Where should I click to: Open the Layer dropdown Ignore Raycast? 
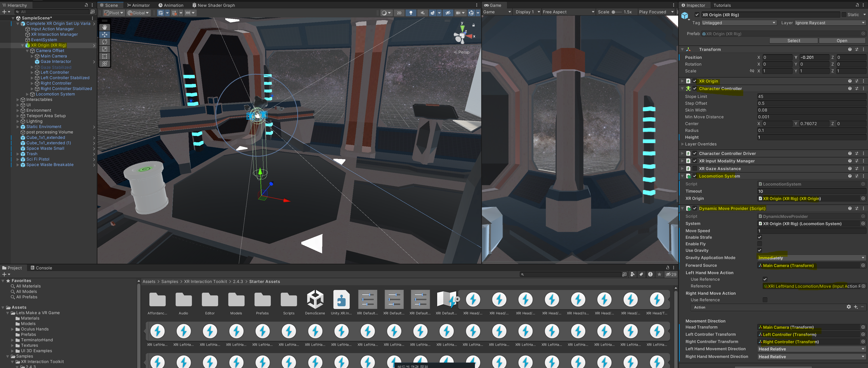pyautogui.click(x=829, y=23)
